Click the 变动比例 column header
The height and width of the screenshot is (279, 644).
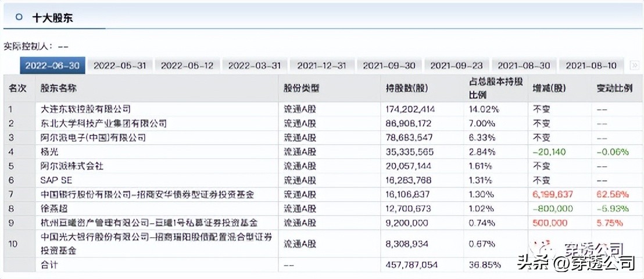pyautogui.click(x=614, y=88)
